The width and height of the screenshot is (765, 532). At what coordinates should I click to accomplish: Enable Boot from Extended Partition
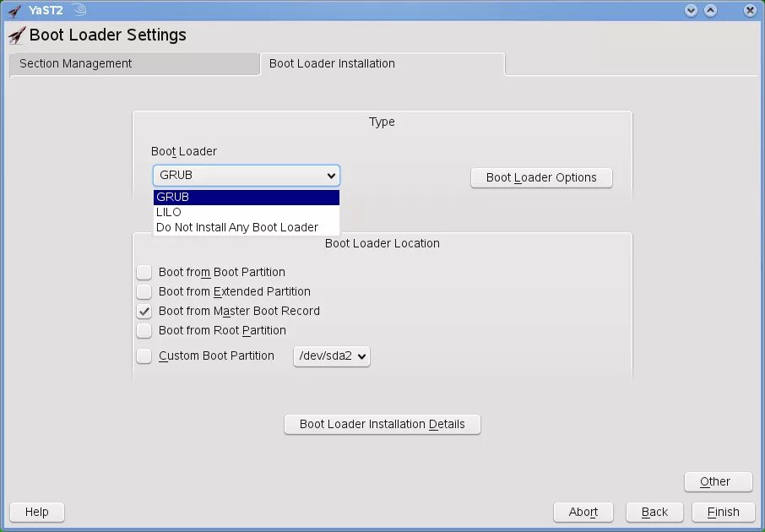[x=144, y=292]
